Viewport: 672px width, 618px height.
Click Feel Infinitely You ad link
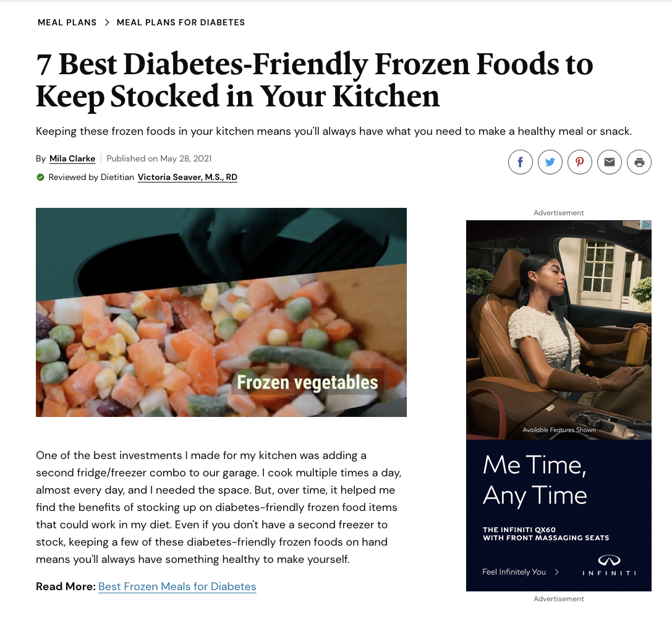(x=514, y=572)
